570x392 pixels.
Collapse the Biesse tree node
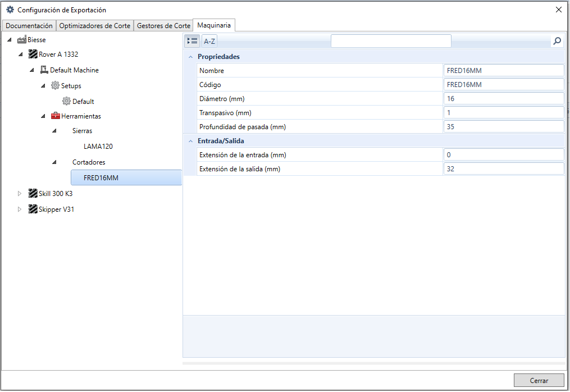tap(10, 40)
